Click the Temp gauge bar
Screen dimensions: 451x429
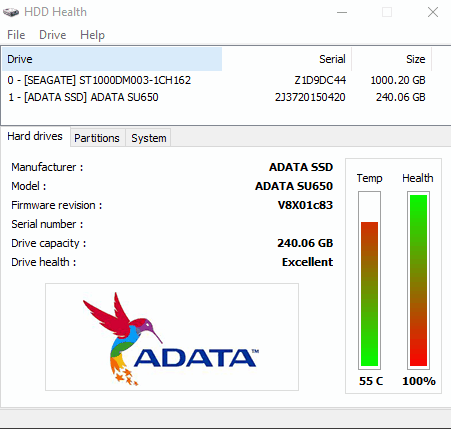[x=369, y=280]
